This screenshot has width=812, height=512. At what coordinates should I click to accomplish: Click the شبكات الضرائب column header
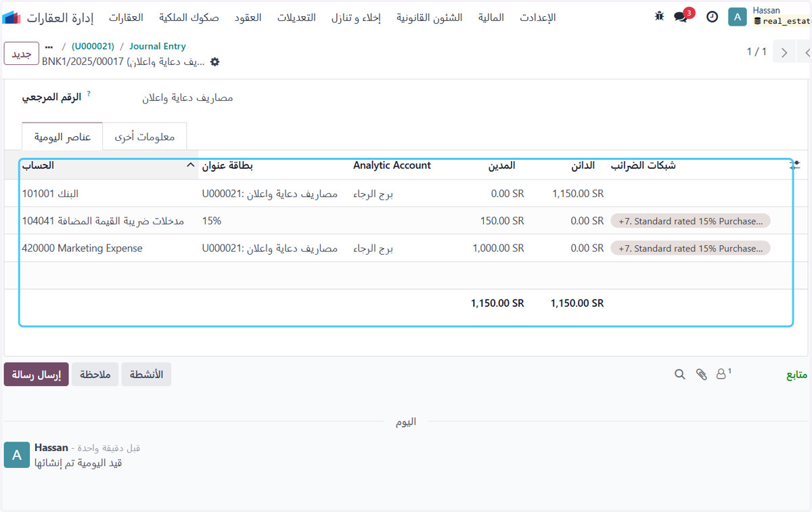coord(643,165)
